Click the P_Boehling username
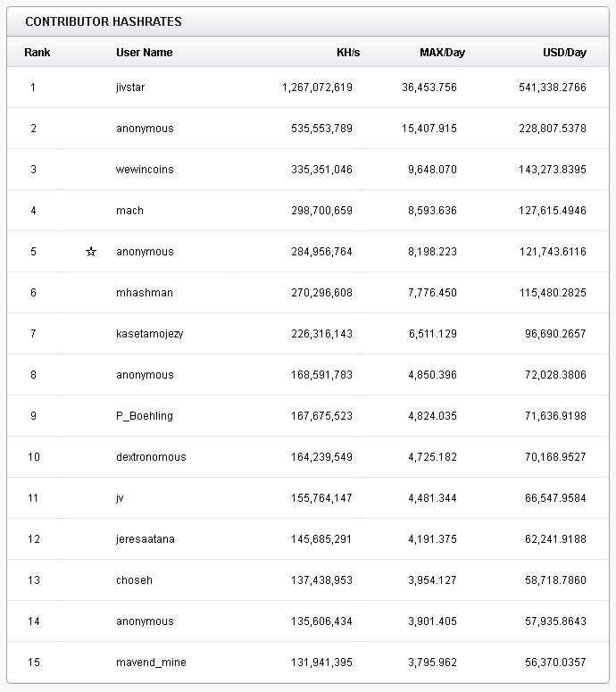This screenshot has width=616, height=692. point(145,416)
